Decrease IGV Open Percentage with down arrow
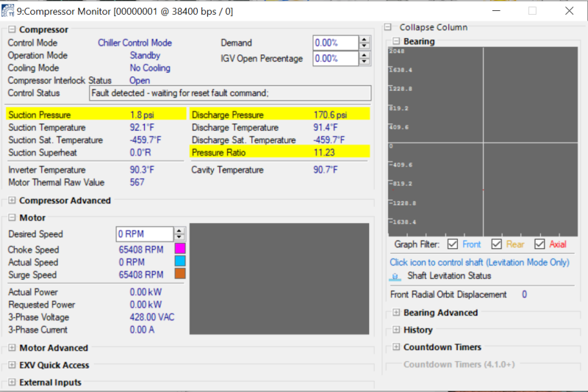The image size is (588, 392). [x=364, y=62]
